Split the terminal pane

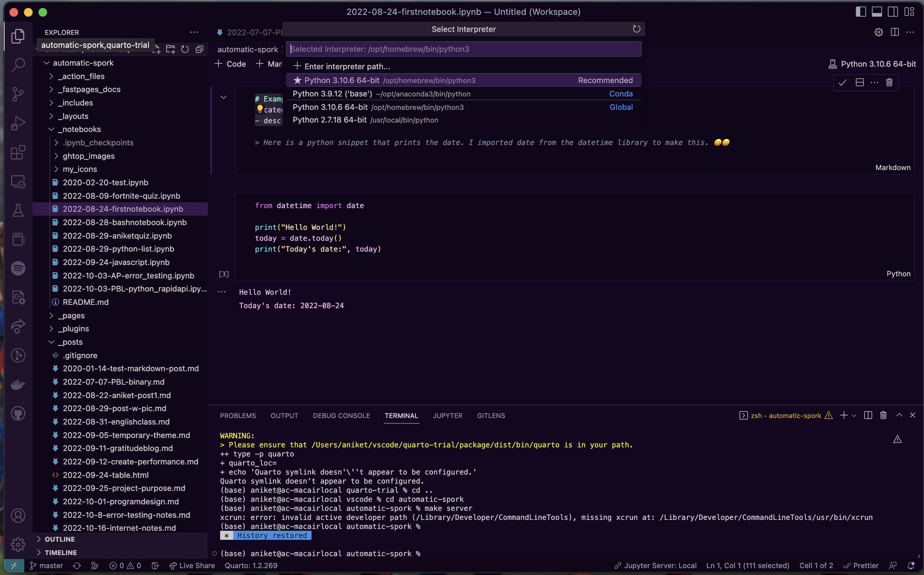868,415
